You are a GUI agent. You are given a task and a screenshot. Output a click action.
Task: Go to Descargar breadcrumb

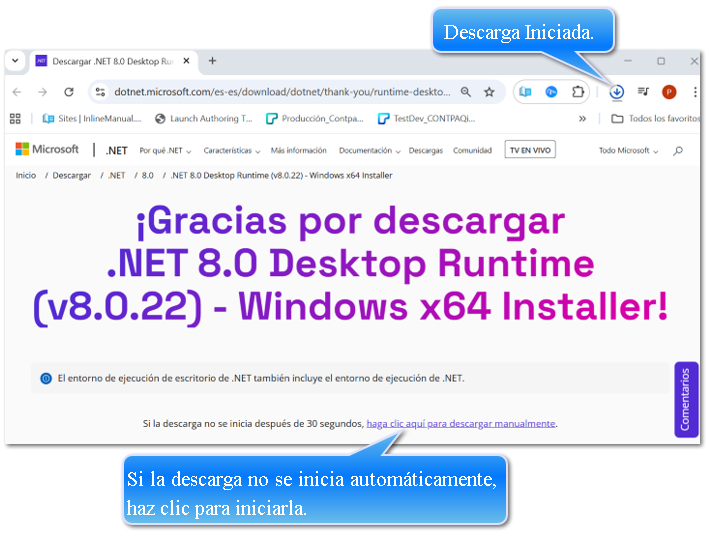[71, 176]
